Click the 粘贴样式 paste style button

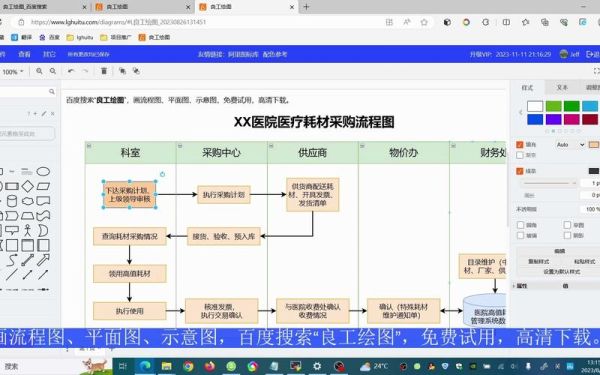[584, 262]
